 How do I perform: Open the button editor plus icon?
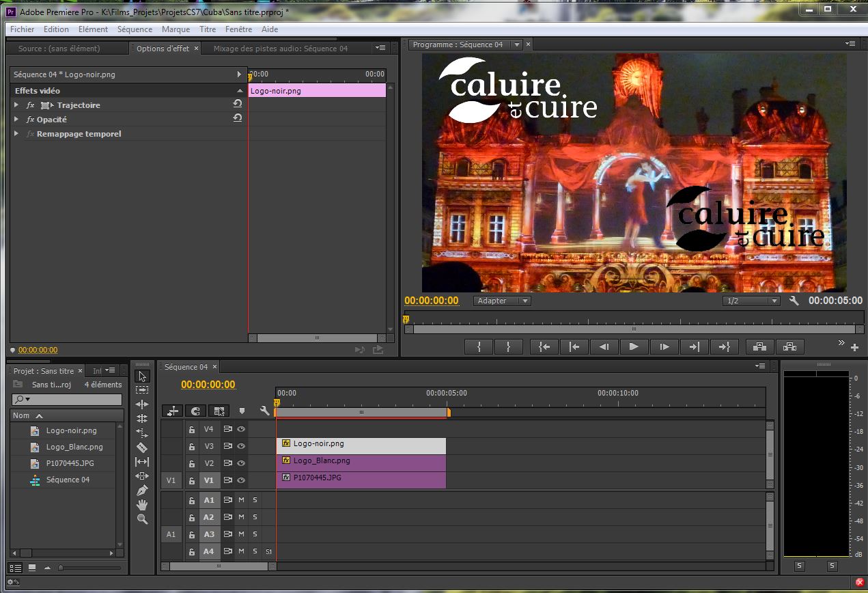854,347
